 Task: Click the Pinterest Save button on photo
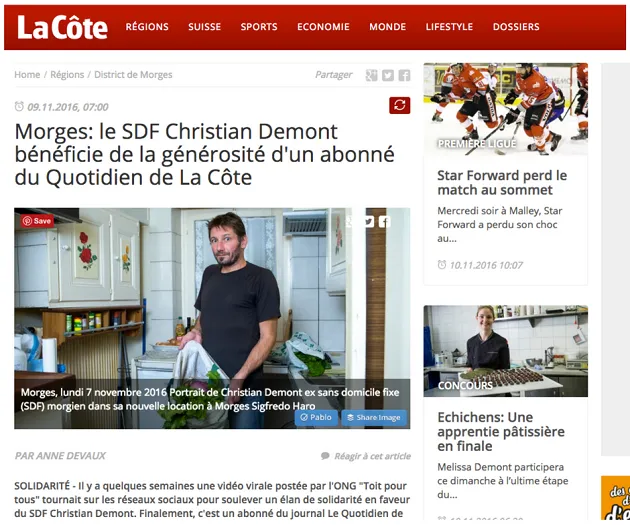coord(37,221)
